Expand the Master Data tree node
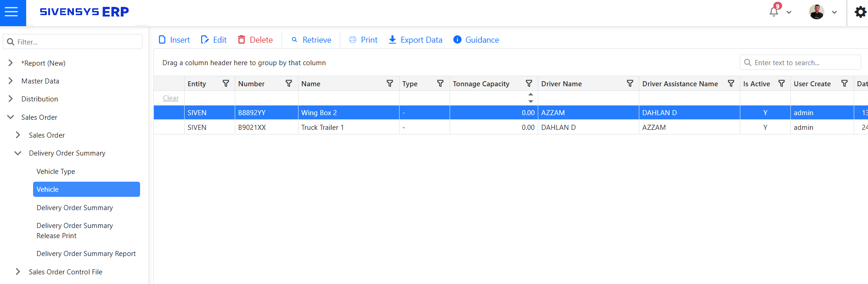This screenshot has width=868, height=284. click(11, 81)
